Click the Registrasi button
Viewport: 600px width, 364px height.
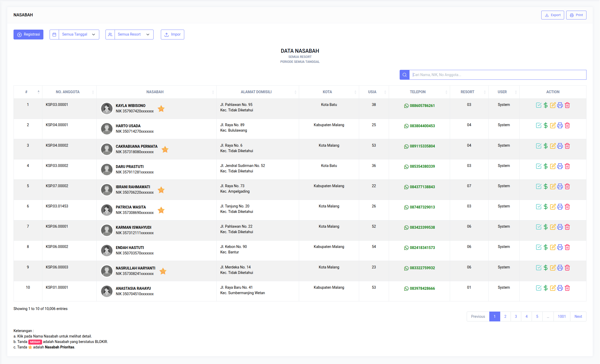28,35
